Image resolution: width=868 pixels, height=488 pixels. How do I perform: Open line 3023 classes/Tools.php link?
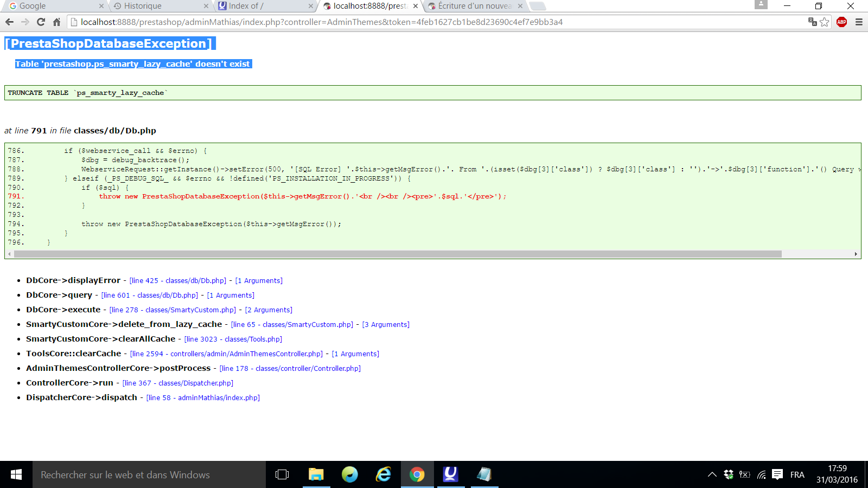pyautogui.click(x=233, y=339)
